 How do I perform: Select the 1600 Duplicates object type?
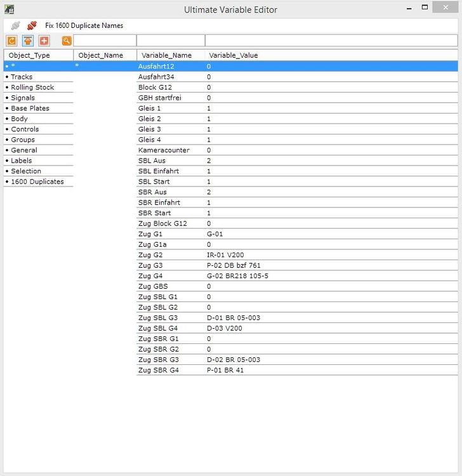click(x=37, y=182)
